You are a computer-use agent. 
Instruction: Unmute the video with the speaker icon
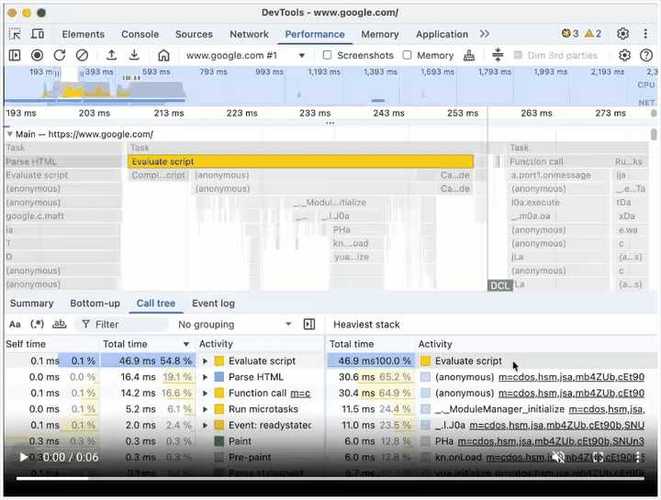coord(559,457)
